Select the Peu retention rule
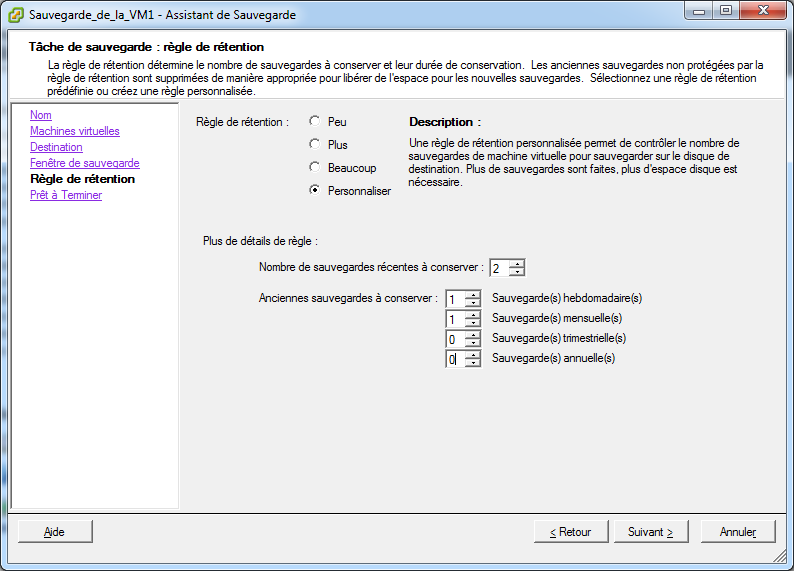This screenshot has width=794, height=571. 314,121
